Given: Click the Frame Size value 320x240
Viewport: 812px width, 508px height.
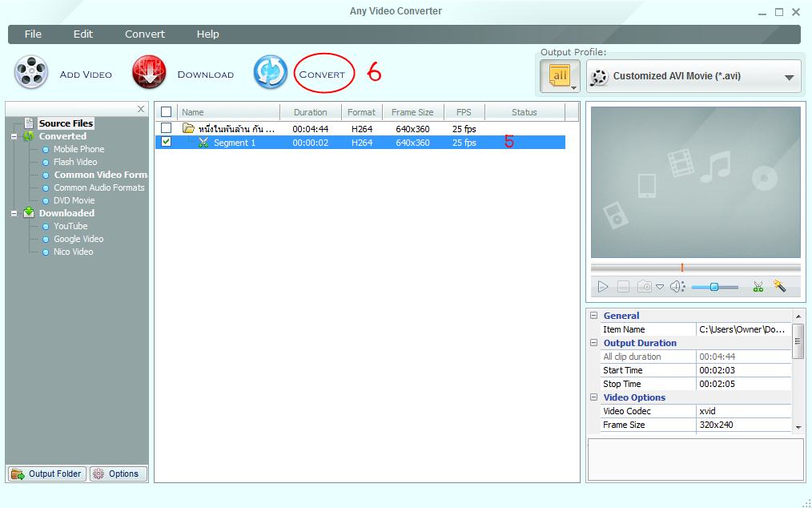Looking at the screenshot, I should pyautogui.click(x=744, y=425).
